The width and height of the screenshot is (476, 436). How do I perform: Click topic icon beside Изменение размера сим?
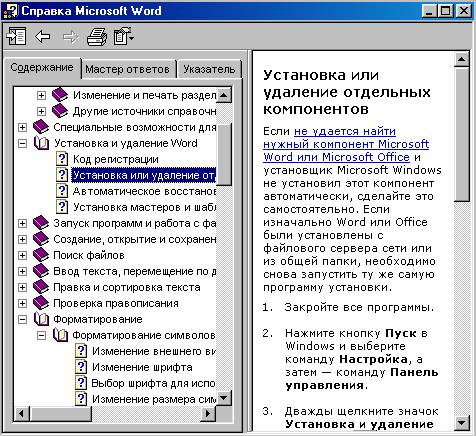[x=81, y=399]
